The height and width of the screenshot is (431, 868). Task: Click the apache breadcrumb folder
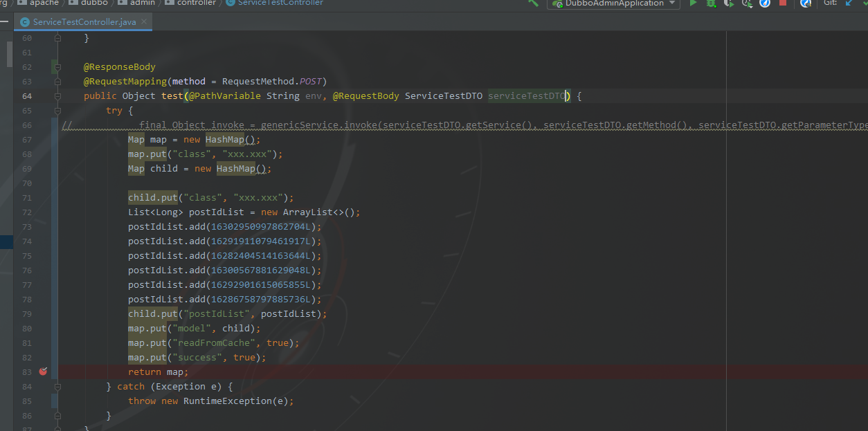39,3
